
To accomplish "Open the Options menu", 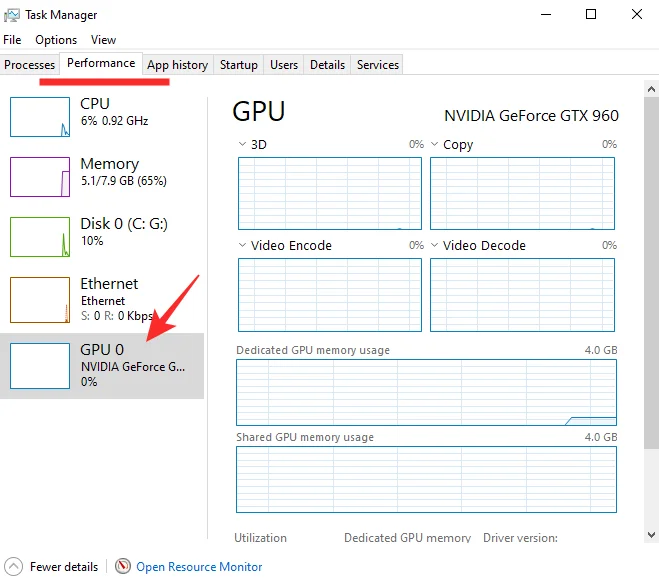I will pos(56,40).
